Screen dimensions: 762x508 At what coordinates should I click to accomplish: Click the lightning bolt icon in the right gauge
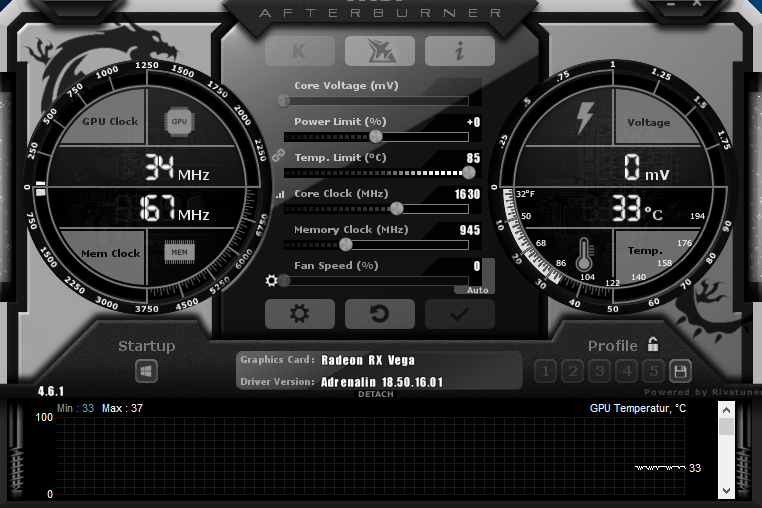pyautogui.click(x=585, y=118)
